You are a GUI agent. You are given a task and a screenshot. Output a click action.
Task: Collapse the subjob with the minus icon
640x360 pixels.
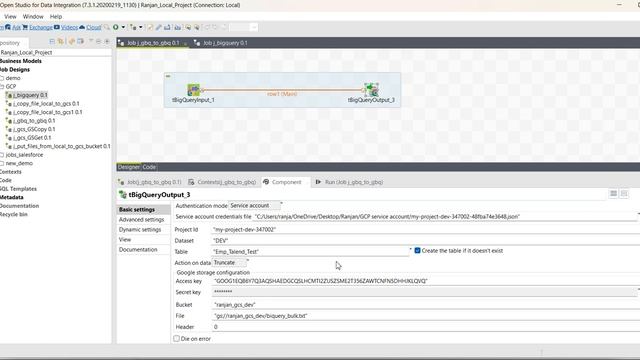tap(168, 76)
